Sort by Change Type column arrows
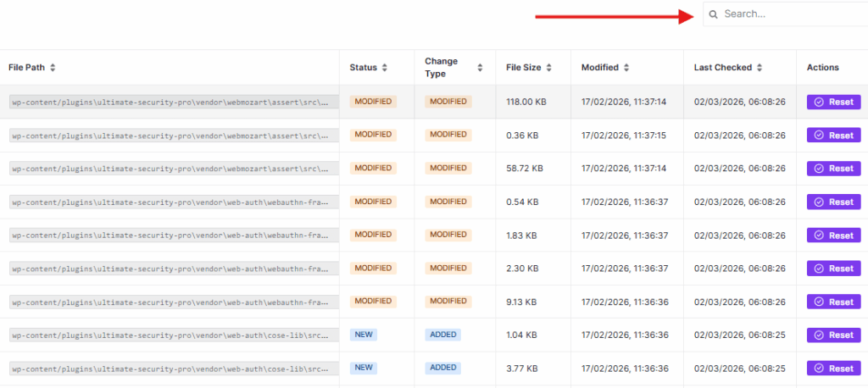The width and height of the screenshot is (868, 388). (x=480, y=68)
